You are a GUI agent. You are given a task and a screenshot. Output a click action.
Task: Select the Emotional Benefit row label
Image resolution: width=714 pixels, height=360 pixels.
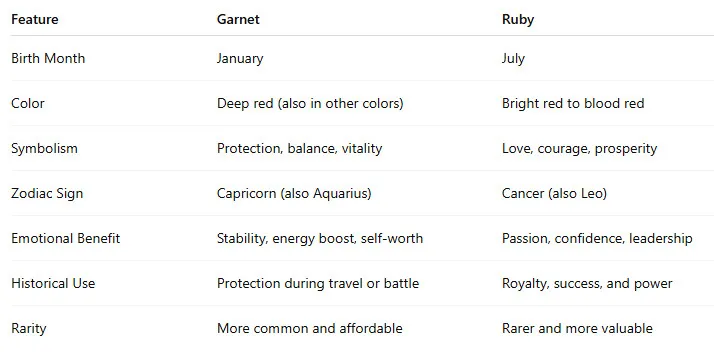click(66, 238)
